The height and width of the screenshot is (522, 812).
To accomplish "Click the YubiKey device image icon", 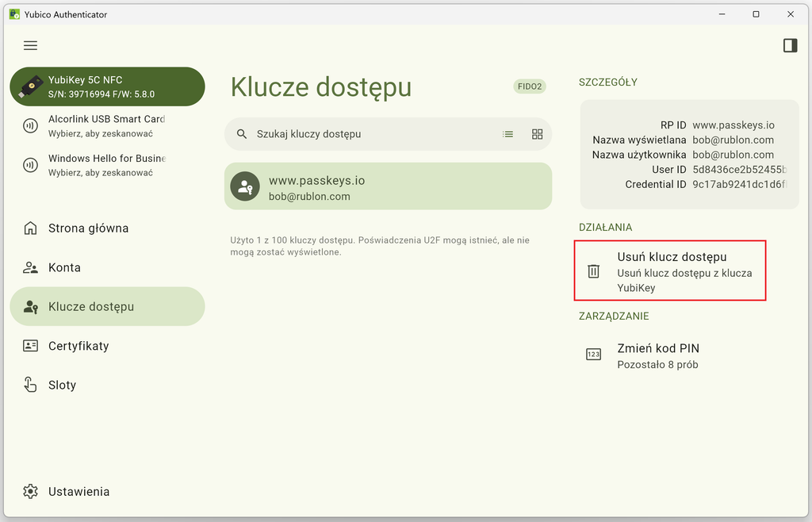I will pos(31,86).
